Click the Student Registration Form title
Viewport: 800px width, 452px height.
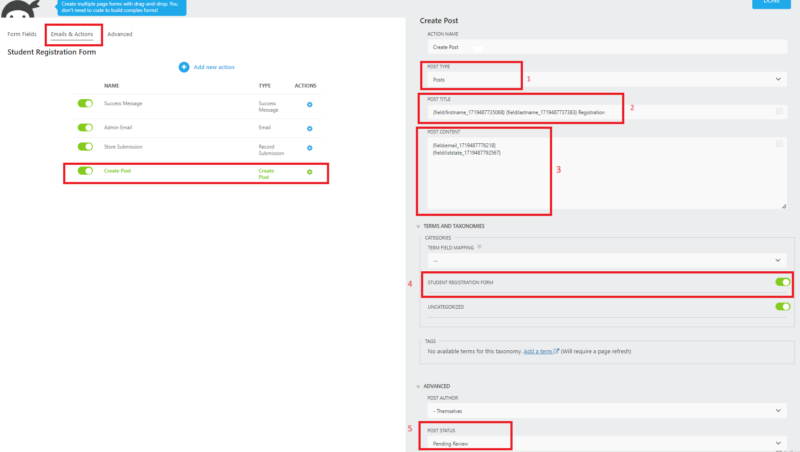coord(52,52)
